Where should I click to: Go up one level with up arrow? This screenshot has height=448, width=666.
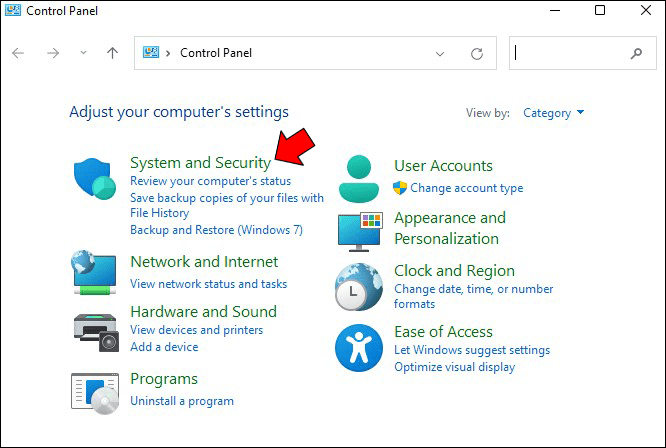(x=112, y=53)
